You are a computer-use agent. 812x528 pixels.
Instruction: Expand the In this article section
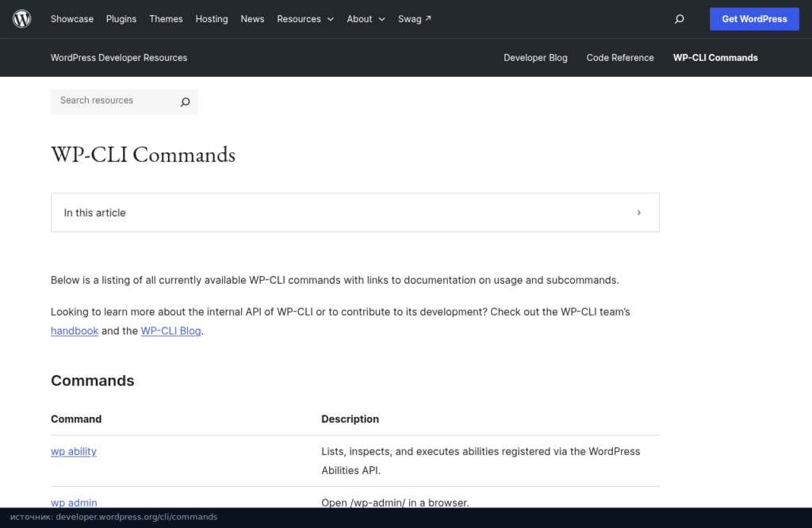pyautogui.click(x=355, y=212)
